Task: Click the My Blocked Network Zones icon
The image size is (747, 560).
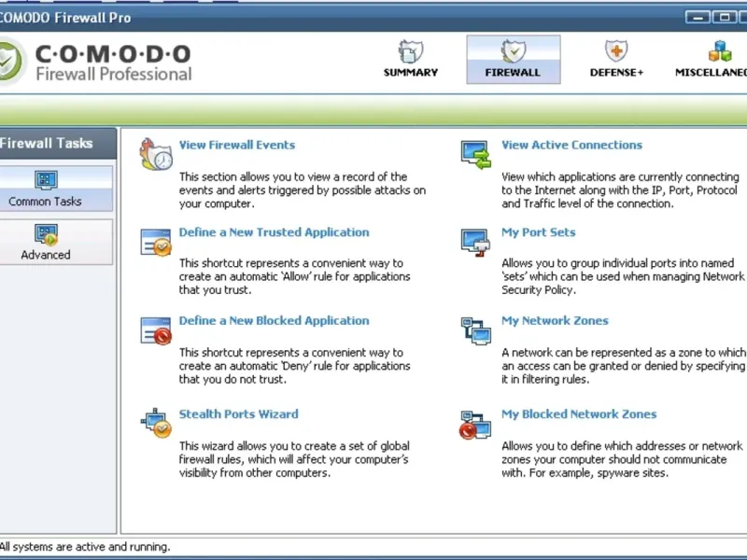Action: click(x=474, y=424)
